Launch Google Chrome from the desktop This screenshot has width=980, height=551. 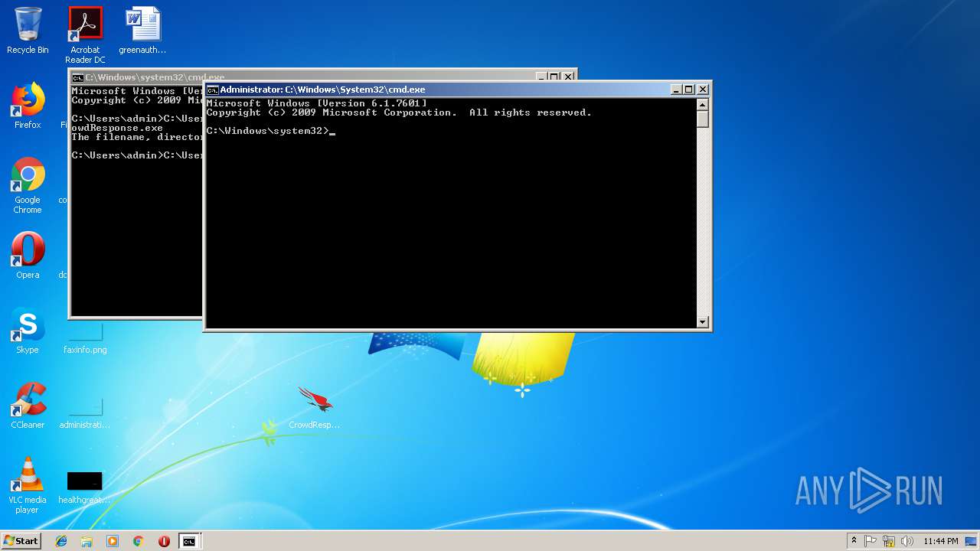pos(28,185)
